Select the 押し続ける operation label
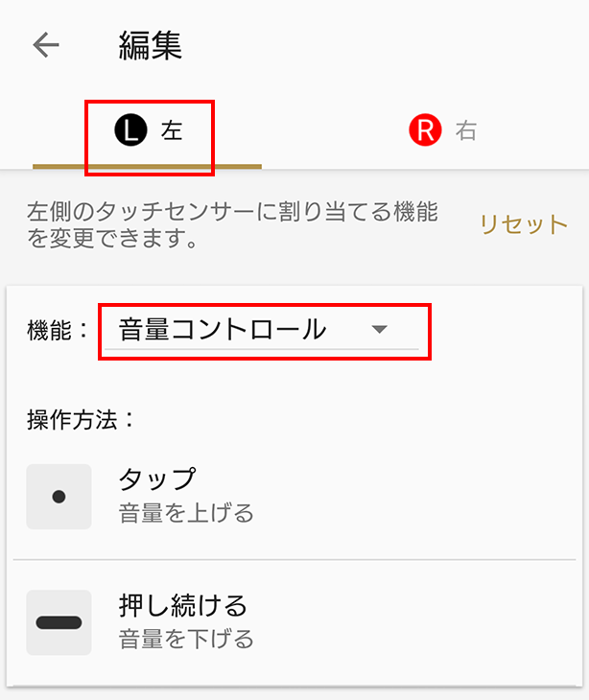The height and width of the screenshot is (700, 589). click(183, 605)
